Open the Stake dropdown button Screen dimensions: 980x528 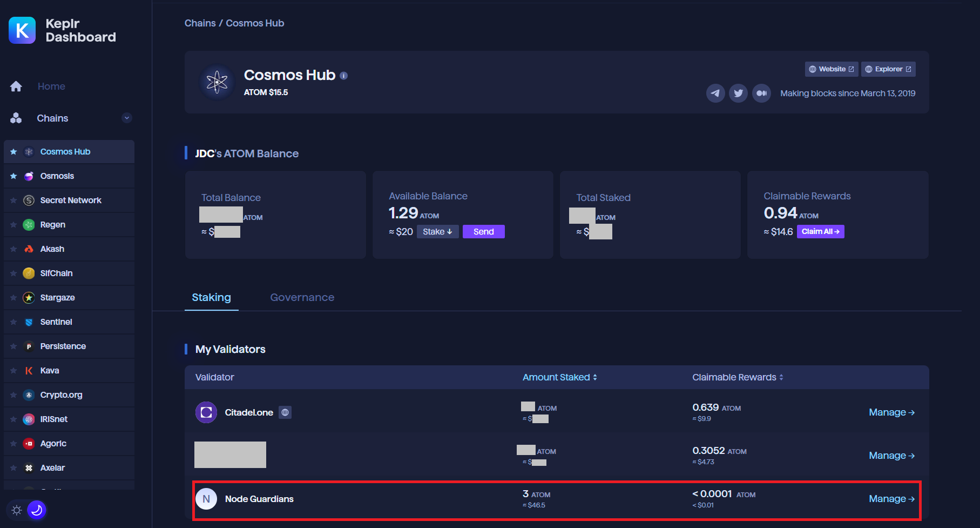click(437, 232)
